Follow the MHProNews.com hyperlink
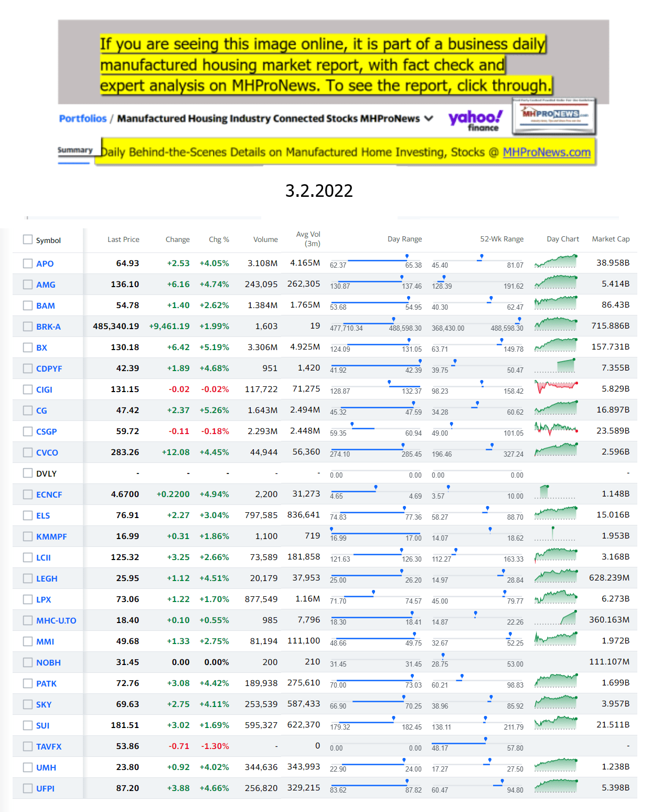The image size is (652, 812). tap(547, 152)
